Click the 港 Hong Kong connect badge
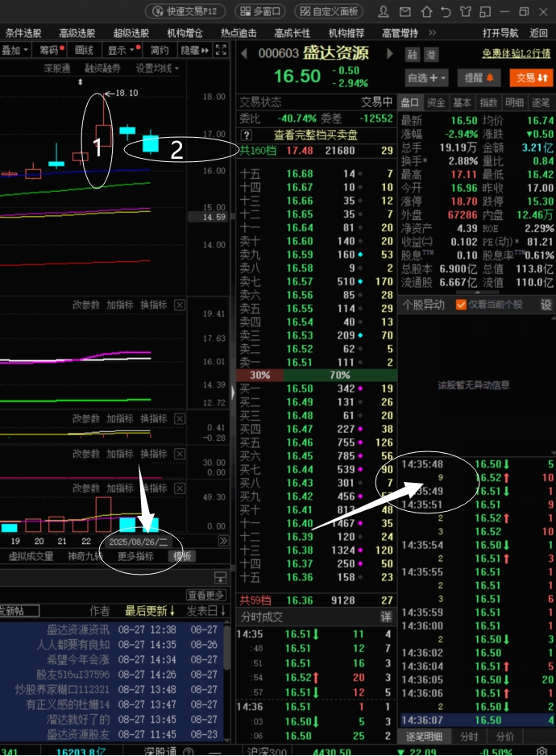 430,55
